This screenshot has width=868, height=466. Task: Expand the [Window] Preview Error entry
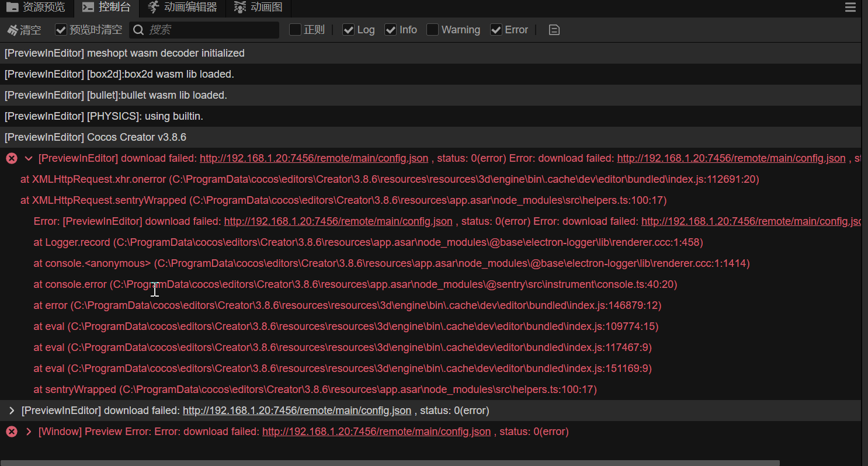[x=28, y=432]
